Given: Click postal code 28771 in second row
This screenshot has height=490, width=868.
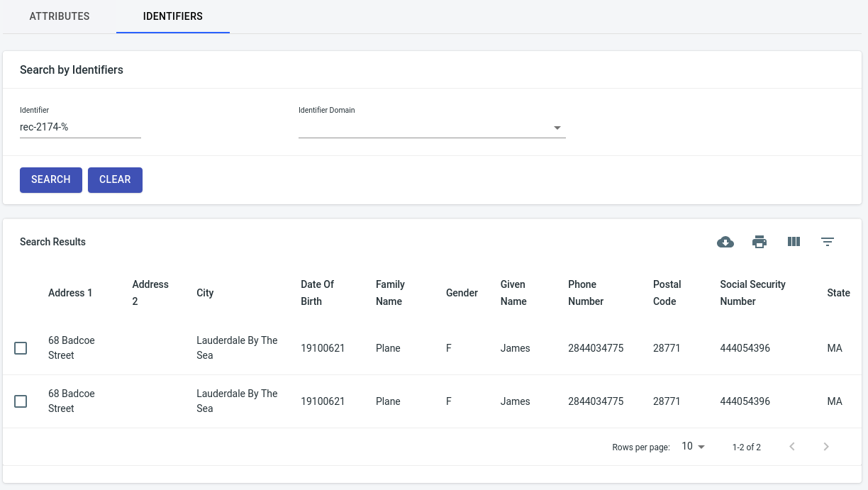Looking at the screenshot, I should (x=667, y=401).
